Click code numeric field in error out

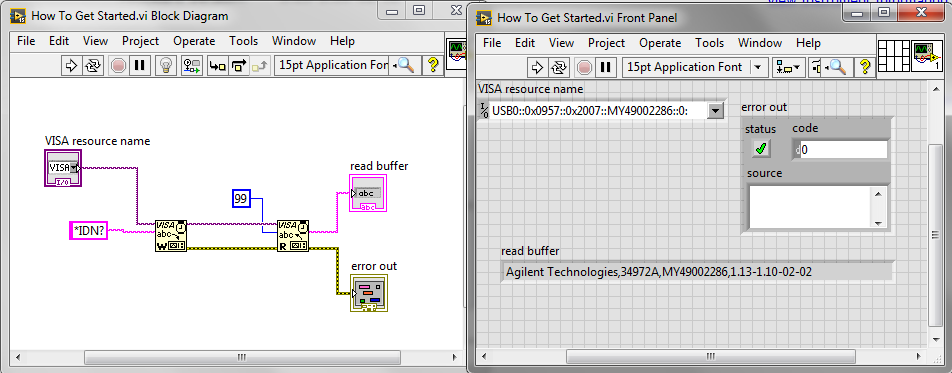click(843, 150)
